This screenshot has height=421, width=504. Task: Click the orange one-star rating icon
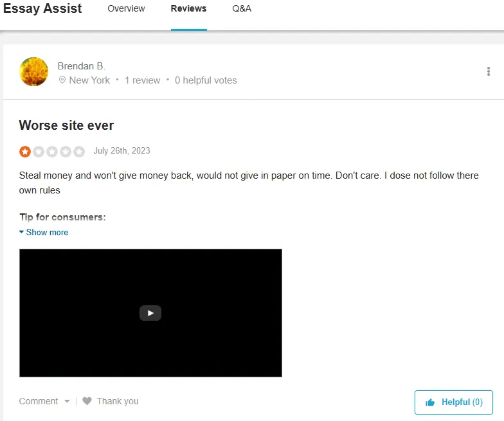25,152
